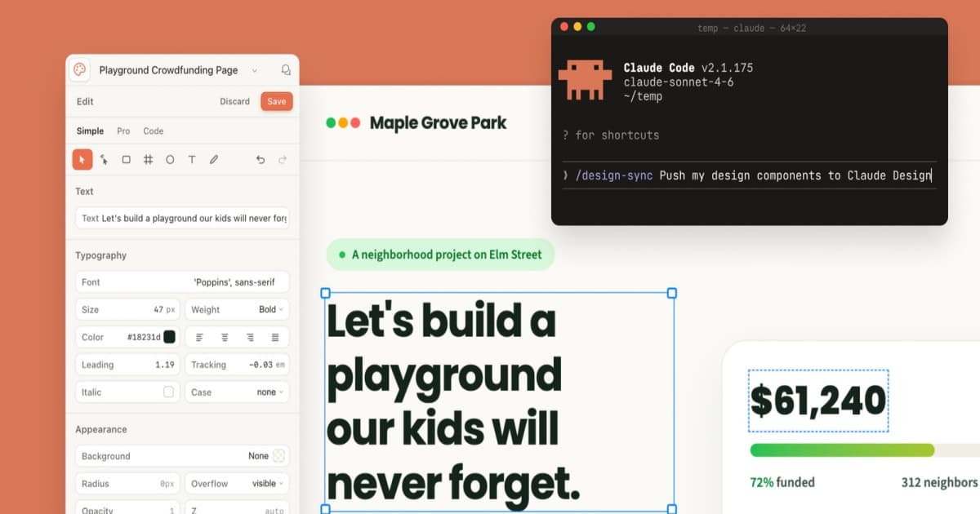Select the pointer arrow tool
The image size is (980, 514).
pos(82,160)
